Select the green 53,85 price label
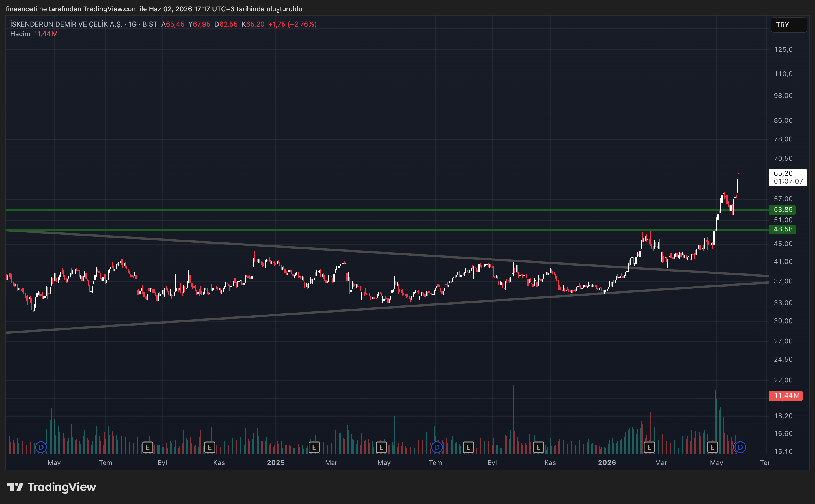The width and height of the screenshot is (815, 504). tap(782, 210)
